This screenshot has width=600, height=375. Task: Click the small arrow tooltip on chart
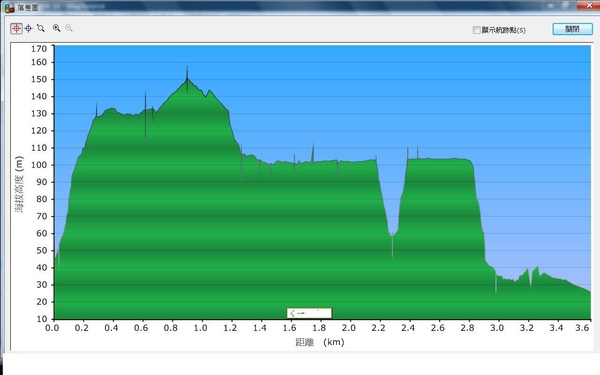(x=309, y=313)
